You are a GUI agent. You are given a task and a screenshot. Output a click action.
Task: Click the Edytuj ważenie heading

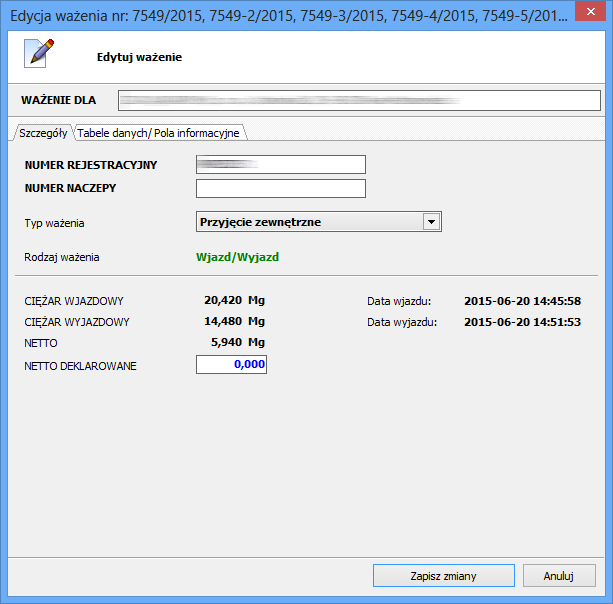tap(139, 57)
